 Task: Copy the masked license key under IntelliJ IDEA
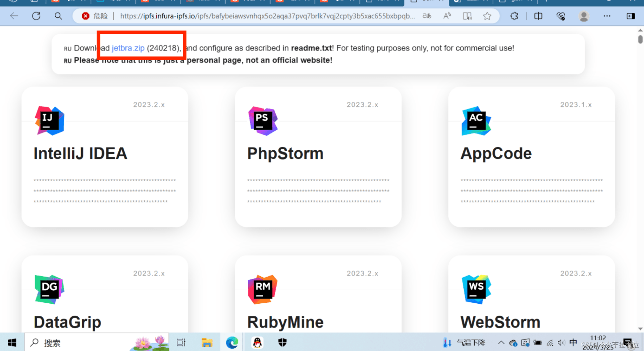coord(105,191)
